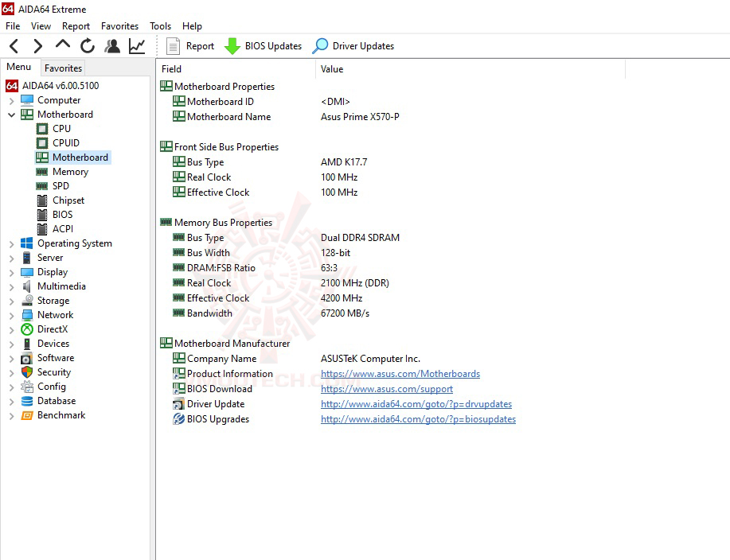Click the forward navigation arrow
Screen dimensions: 730x560
(36, 45)
